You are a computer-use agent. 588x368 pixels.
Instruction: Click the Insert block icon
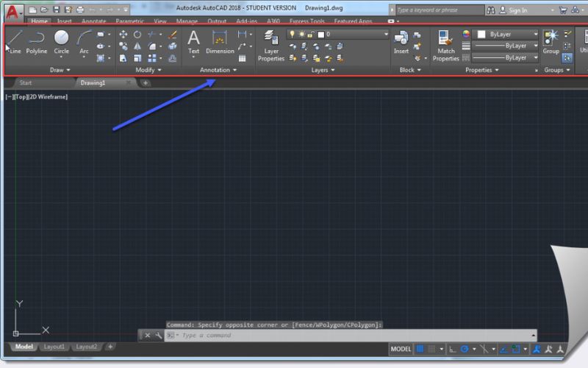[401, 41]
